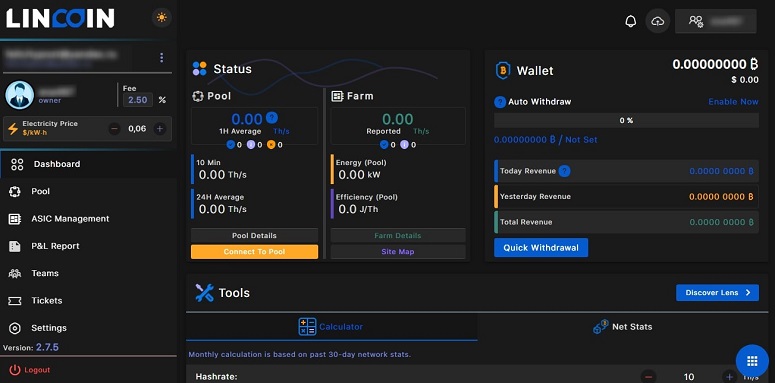Viewport: 775px width, 383px height.
Task: Open the Site Map
Action: pyautogui.click(x=398, y=252)
